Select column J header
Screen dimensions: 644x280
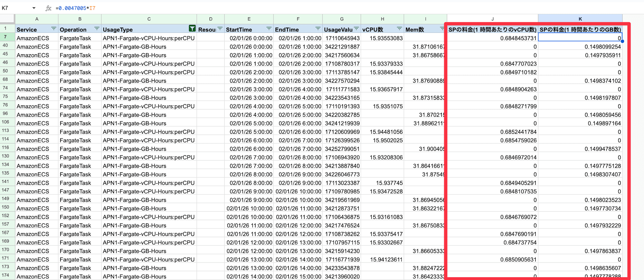point(492,19)
